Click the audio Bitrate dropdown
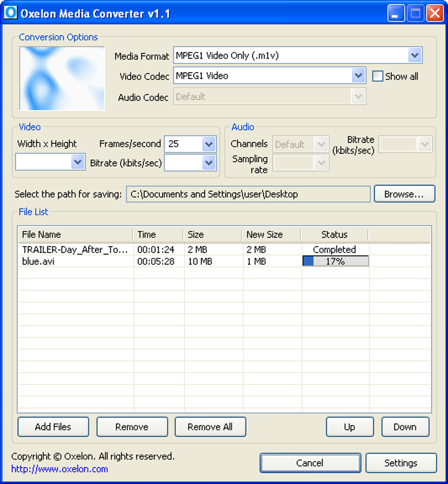Screen dimensions: 448x484 pyautogui.click(x=405, y=144)
